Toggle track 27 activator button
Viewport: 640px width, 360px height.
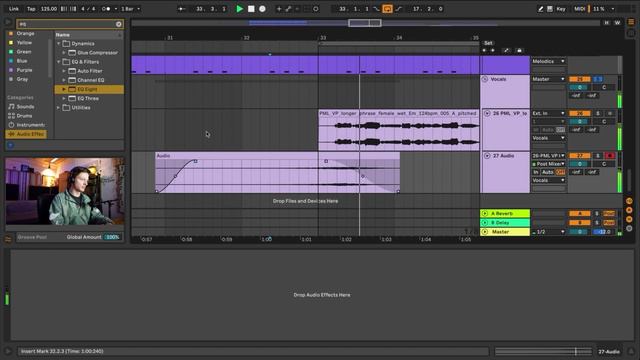tap(580, 156)
